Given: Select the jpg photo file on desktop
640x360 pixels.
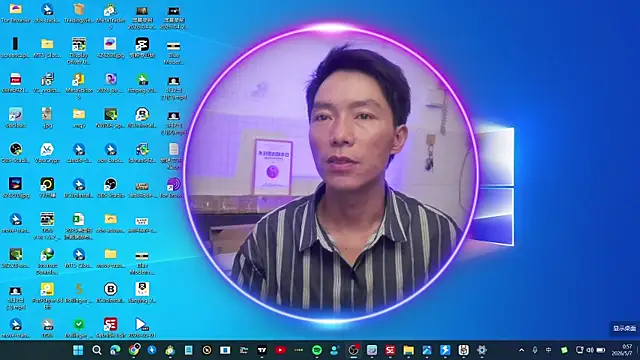Looking at the screenshot, I should coord(47,118).
